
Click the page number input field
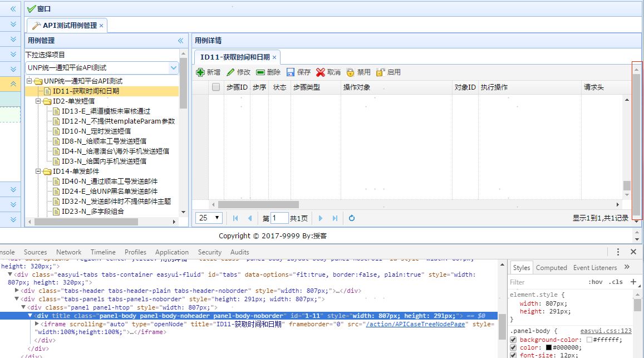pyautogui.click(x=279, y=218)
